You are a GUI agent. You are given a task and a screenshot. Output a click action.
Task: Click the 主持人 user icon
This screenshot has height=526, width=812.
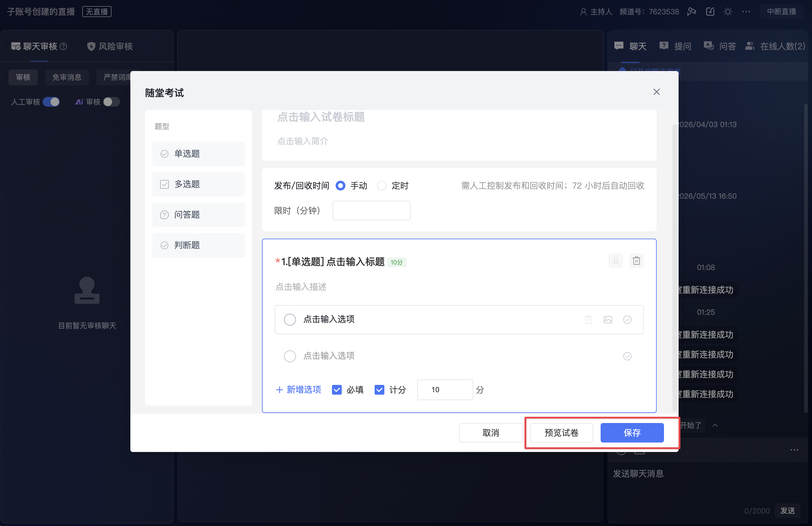point(583,12)
